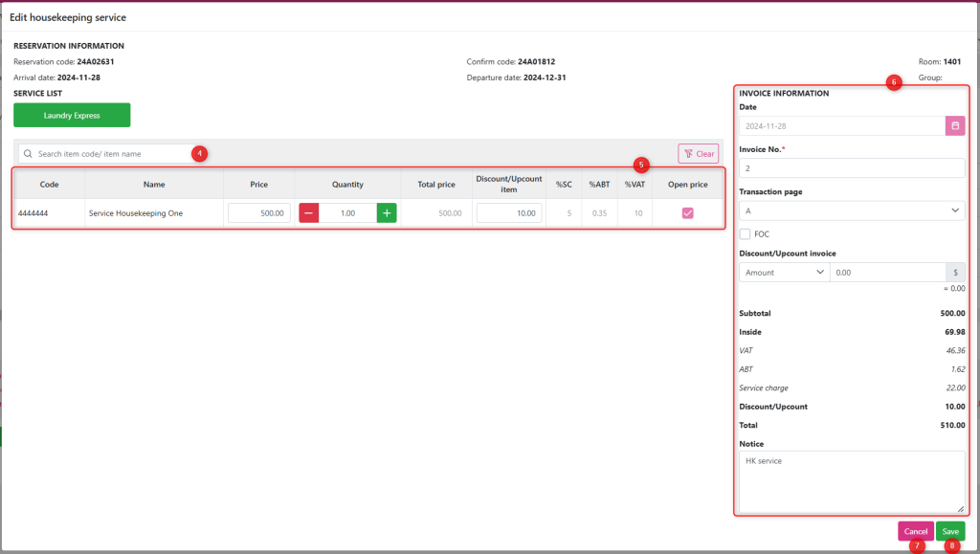Open the Amount discount type dropdown

pyautogui.click(x=784, y=273)
